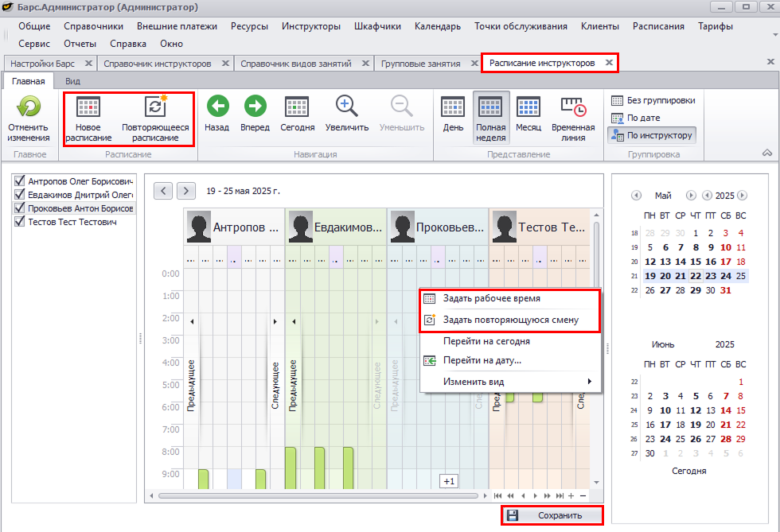Close the Групповые занятия tab
This screenshot has width=780, height=532.
474,63
